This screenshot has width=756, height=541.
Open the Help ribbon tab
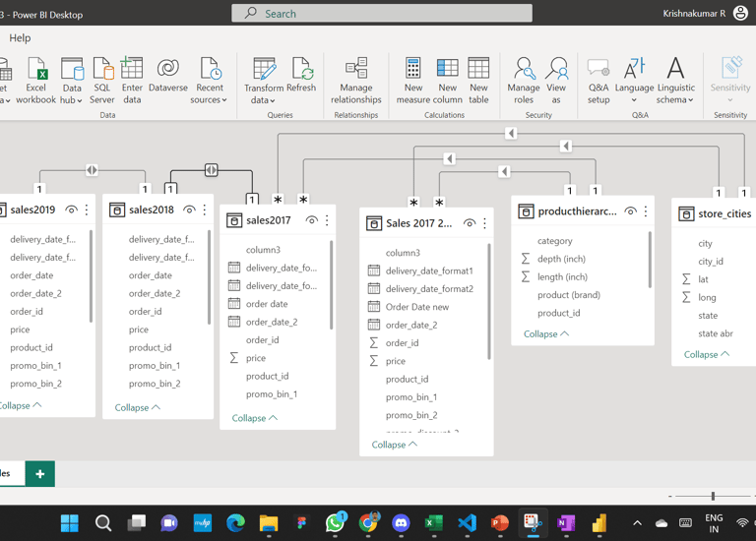[x=20, y=38]
